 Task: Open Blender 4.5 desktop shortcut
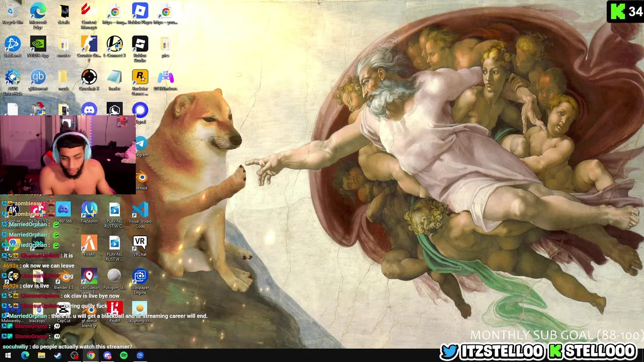tap(64, 279)
